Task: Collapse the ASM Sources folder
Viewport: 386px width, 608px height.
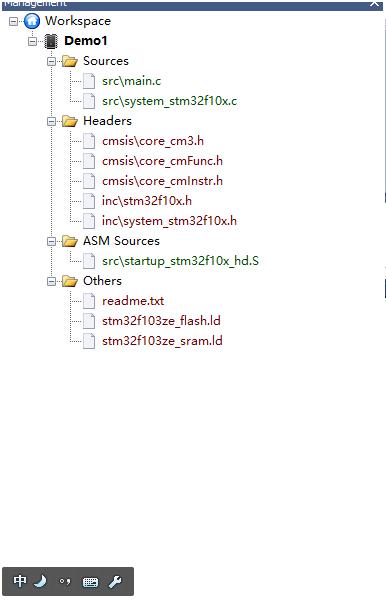Action: coord(51,242)
